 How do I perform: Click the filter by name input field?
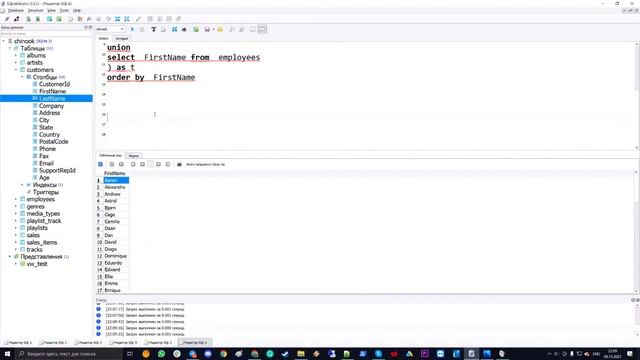click(x=46, y=33)
